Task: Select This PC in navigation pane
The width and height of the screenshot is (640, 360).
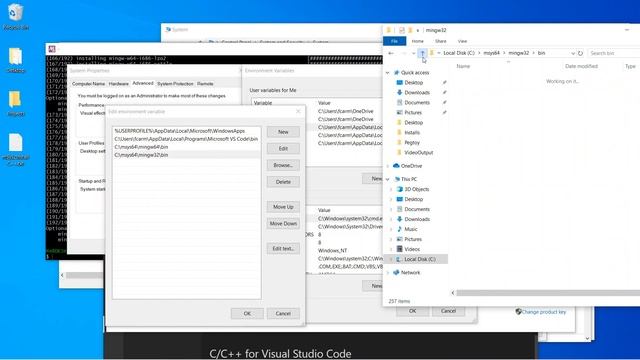Action: (409, 179)
